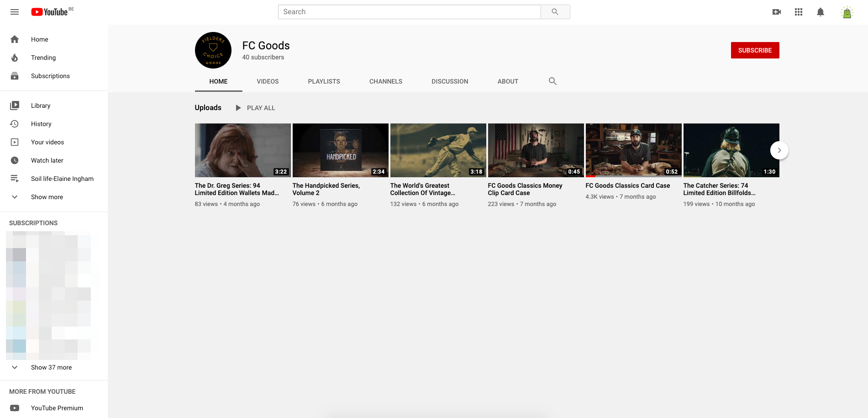Click inside the Search field
This screenshot has width=868, height=418.
[410, 12]
